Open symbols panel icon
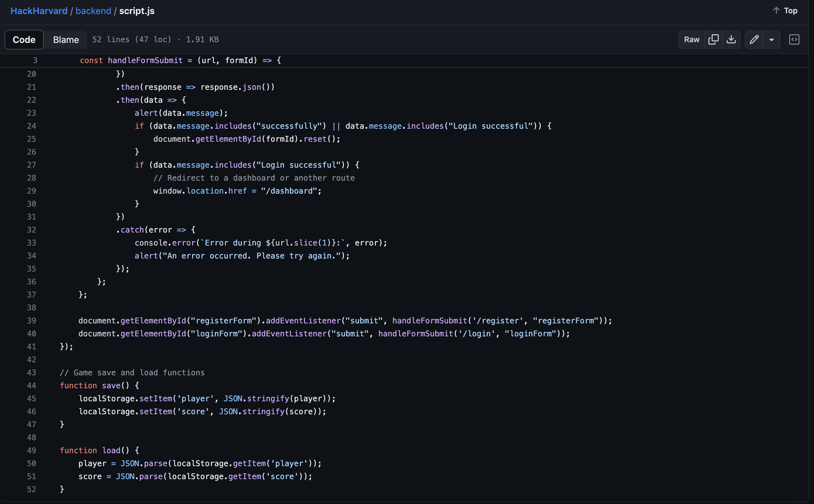This screenshot has height=504, width=814. [x=794, y=40]
